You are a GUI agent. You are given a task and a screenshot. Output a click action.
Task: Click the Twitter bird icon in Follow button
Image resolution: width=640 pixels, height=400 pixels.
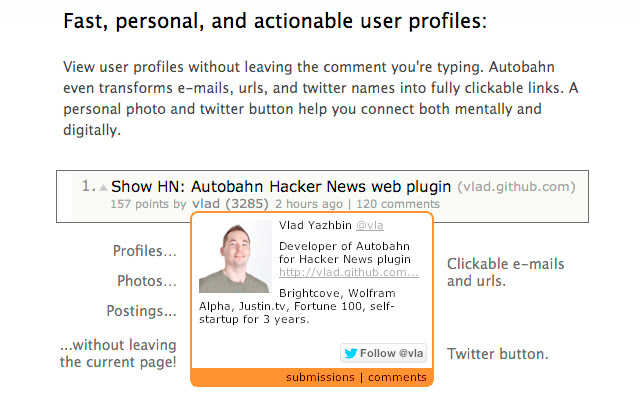pyautogui.click(x=350, y=353)
